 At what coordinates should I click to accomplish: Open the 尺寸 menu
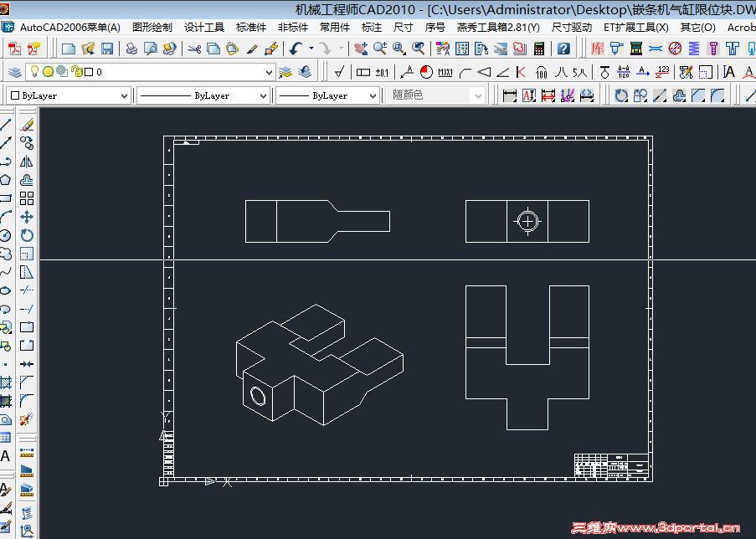pyautogui.click(x=403, y=28)
